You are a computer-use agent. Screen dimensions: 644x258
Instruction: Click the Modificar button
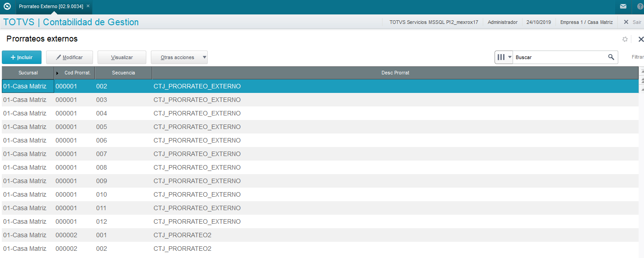70,57
